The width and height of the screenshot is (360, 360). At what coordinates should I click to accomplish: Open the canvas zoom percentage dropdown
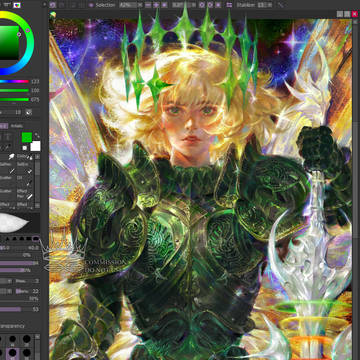tap(128, 5)
